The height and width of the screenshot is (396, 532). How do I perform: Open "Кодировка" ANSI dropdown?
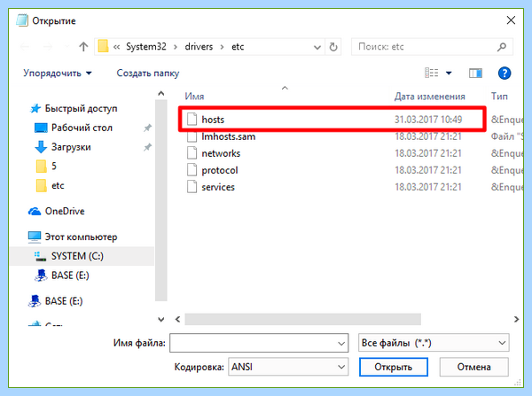(x=288, y=367)
